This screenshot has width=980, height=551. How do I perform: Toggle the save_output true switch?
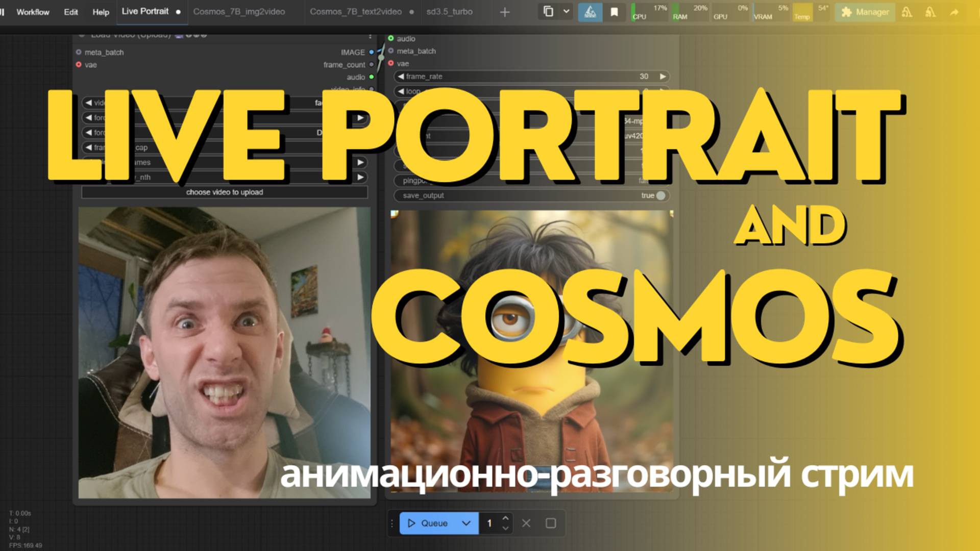click(x=660, y=195)
